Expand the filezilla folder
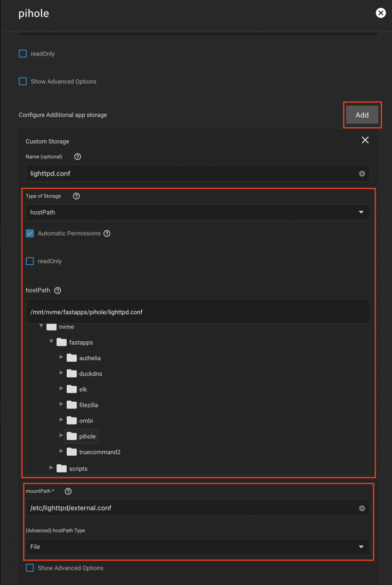 (61, 404)
